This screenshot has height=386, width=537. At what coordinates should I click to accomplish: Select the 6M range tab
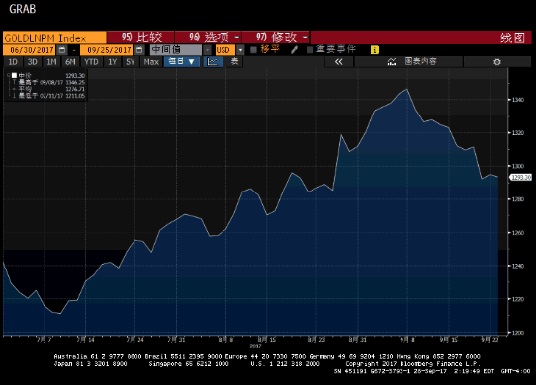click(70, 62)
